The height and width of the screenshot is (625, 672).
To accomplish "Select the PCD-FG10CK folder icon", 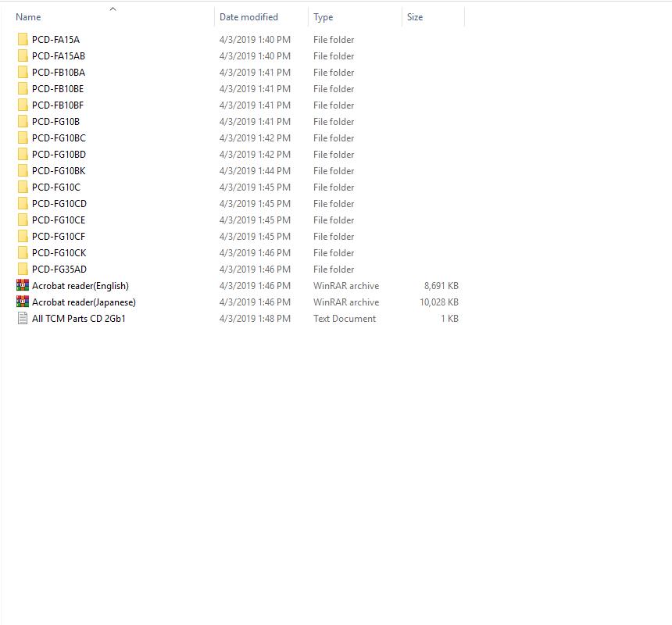I will [x=23, y=253].
